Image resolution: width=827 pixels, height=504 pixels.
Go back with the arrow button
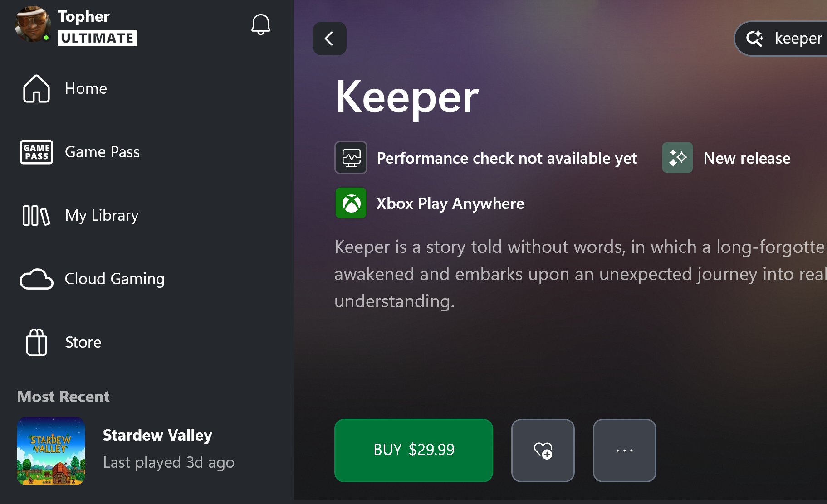330,39
